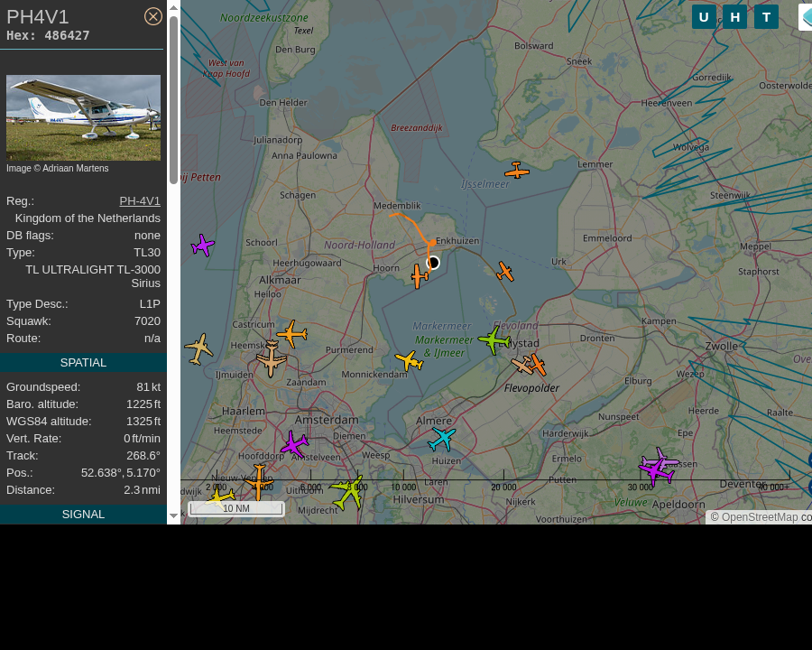
Task: Click the U map toggle button
Action: (x=704, y=17)
